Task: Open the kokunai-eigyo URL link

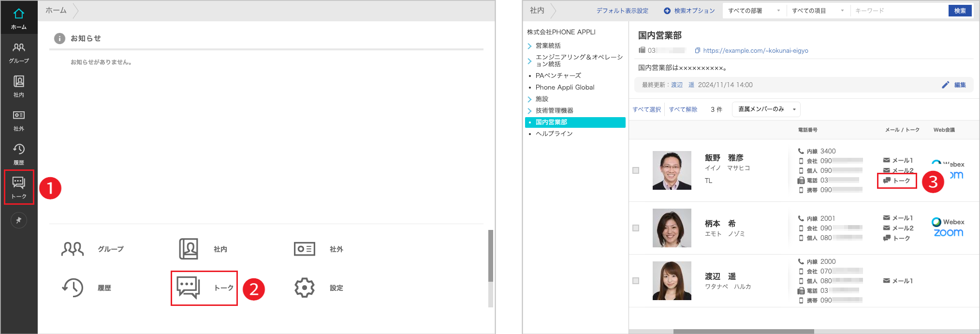Action: [x=756, y=50]
